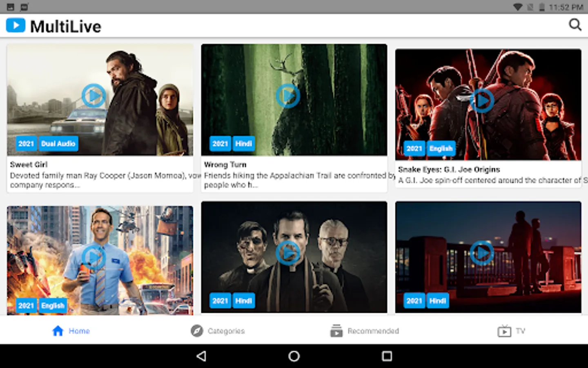
Task: Click the battery status icon
Action: point(542,7)
